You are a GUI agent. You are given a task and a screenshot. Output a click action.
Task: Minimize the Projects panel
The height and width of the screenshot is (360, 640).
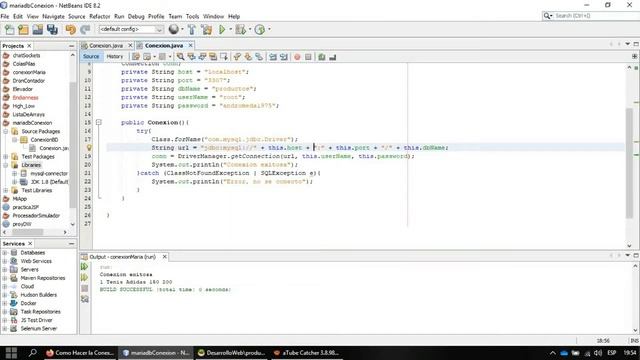tap(71, 46)
